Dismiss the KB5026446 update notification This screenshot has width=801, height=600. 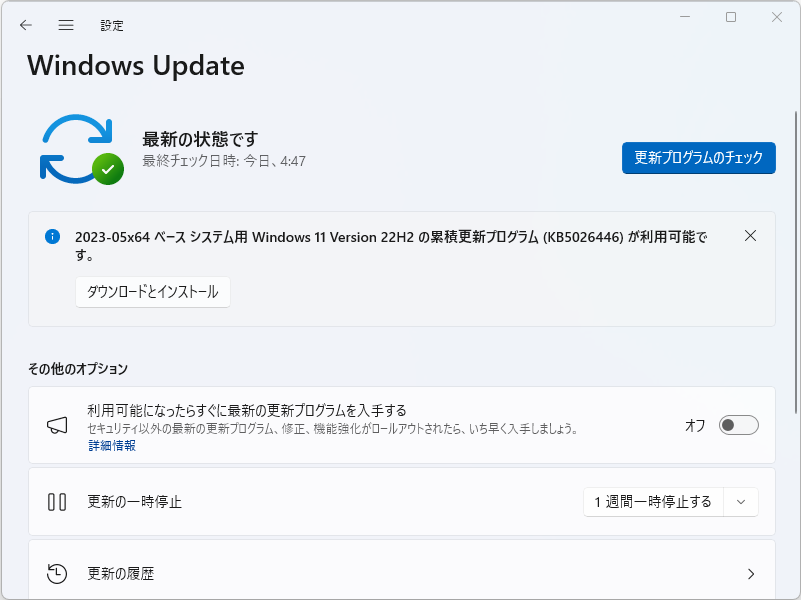[750, 236]
